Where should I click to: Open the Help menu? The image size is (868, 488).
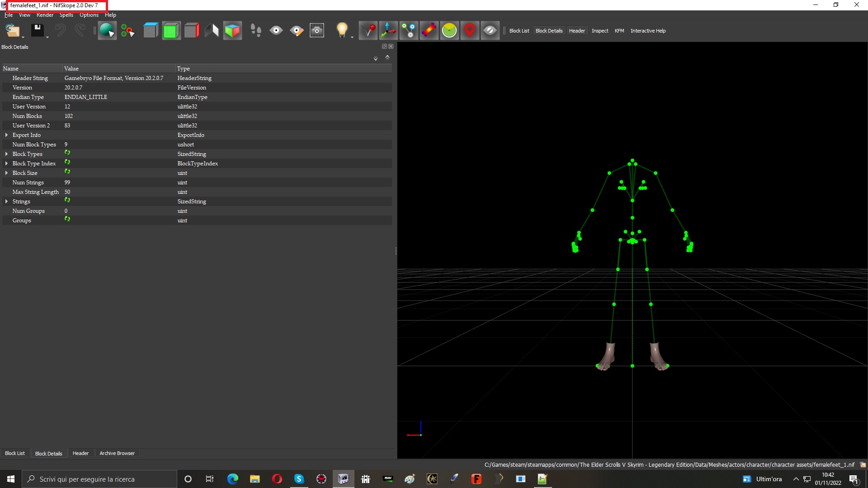[x=110, y=15]
